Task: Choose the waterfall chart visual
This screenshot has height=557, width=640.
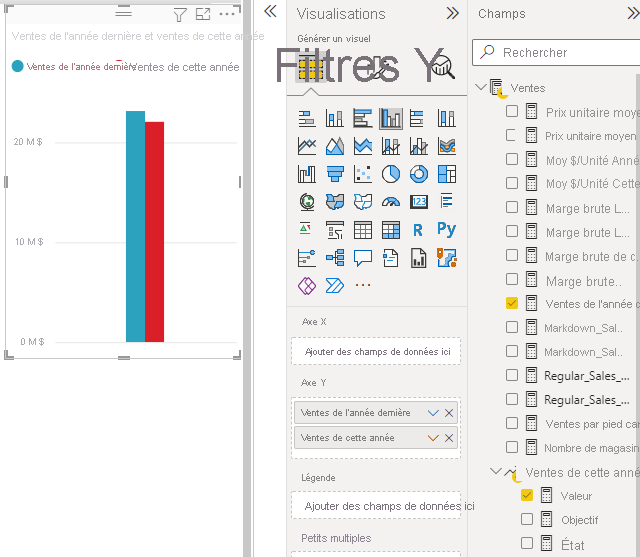Action: (307, 174)
